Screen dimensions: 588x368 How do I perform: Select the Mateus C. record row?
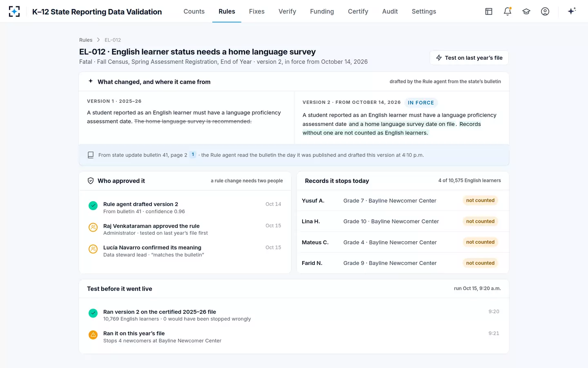403,242
